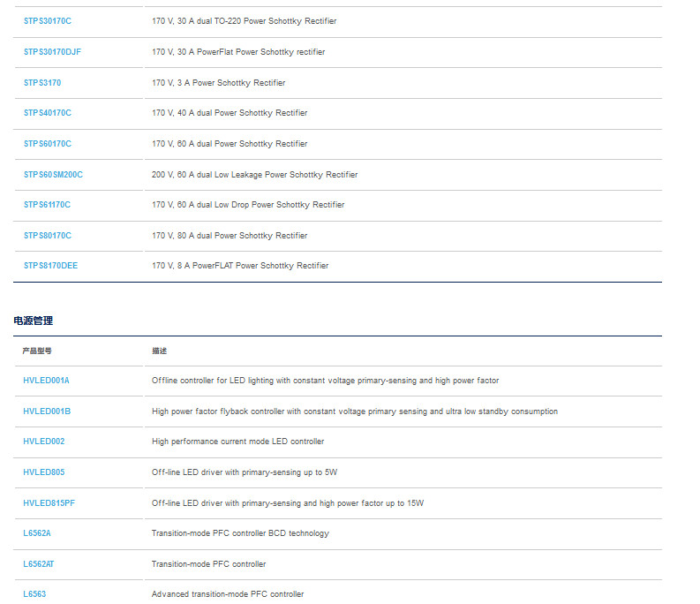
Task: Open the L6563 product link
Action: coord(34,593)
